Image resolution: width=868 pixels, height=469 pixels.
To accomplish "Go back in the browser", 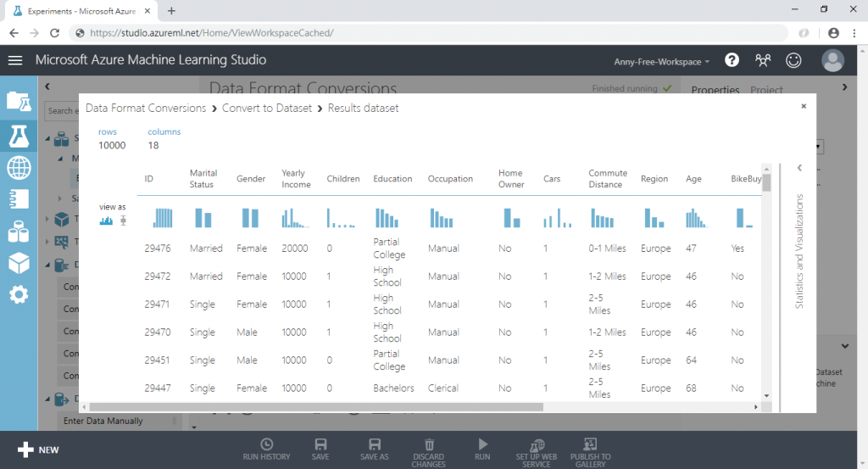I will 14,33.
